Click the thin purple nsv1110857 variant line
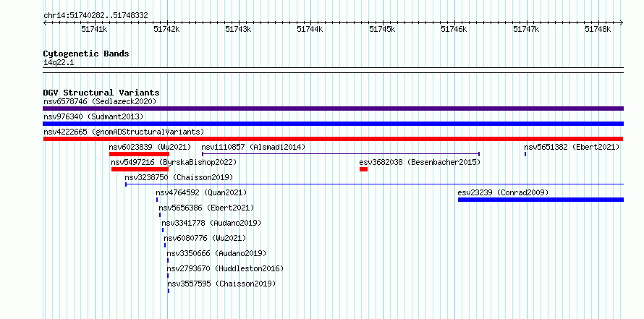The height and width of the screenshot is (319, 644). pos(341,154)
